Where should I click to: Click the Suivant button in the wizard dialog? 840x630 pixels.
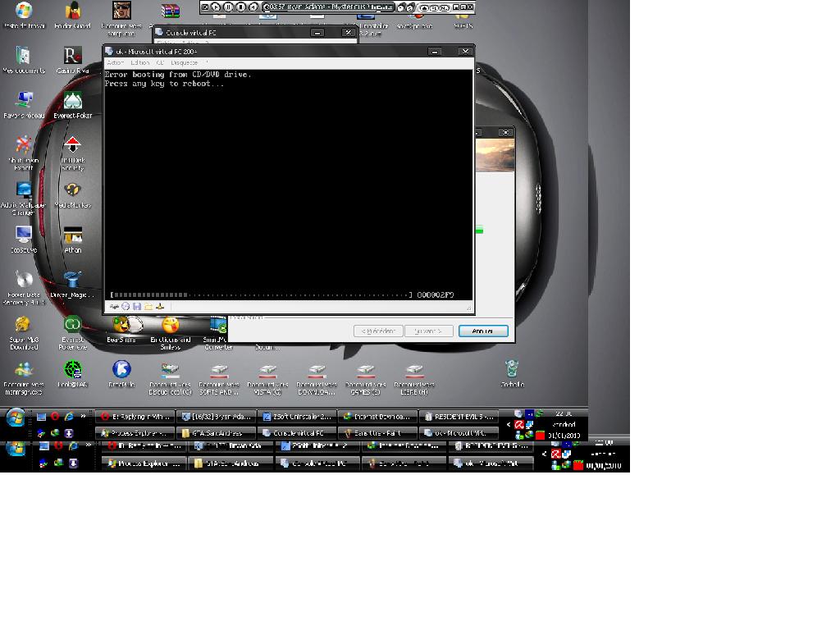[428, 331]
